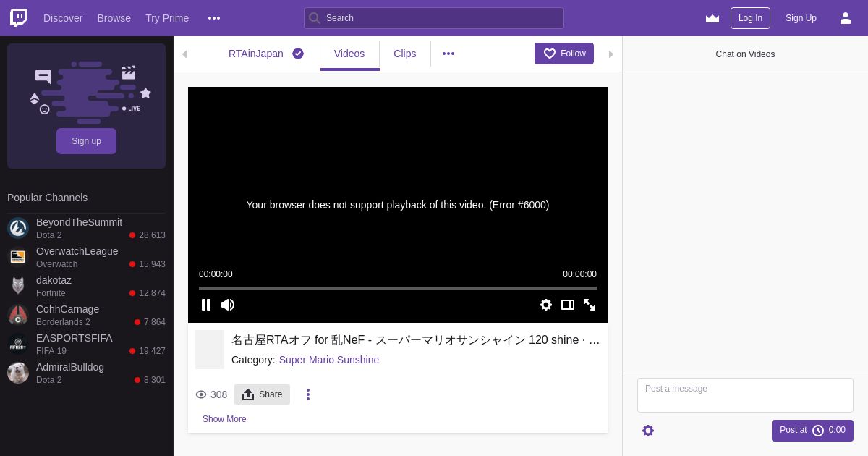Open dakotaz channel name
The height and width of the screenshot is (456, 868).
coord(54,280)
